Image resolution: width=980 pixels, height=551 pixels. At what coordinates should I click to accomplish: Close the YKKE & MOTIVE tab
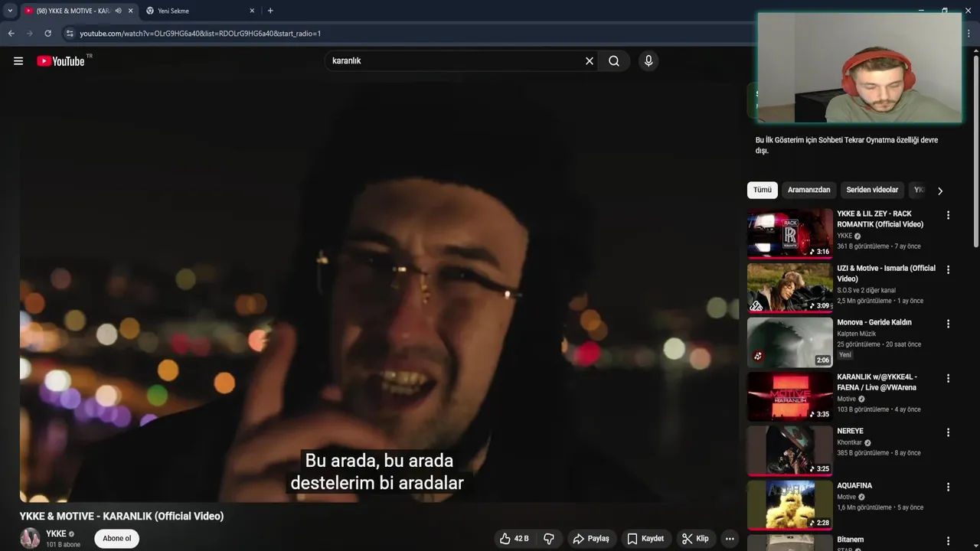tap(130, 11)
